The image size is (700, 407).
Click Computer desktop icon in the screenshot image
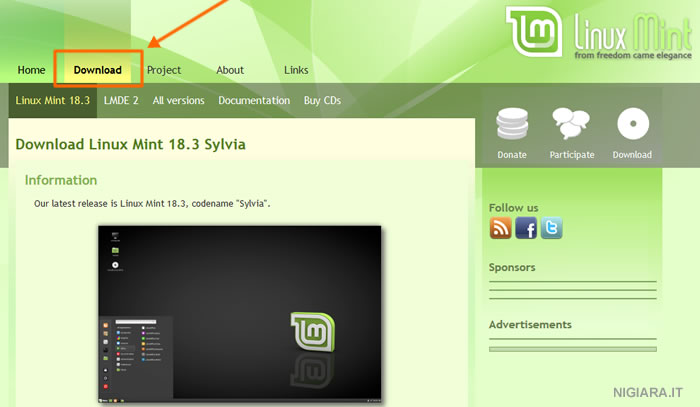coord(115,236)
